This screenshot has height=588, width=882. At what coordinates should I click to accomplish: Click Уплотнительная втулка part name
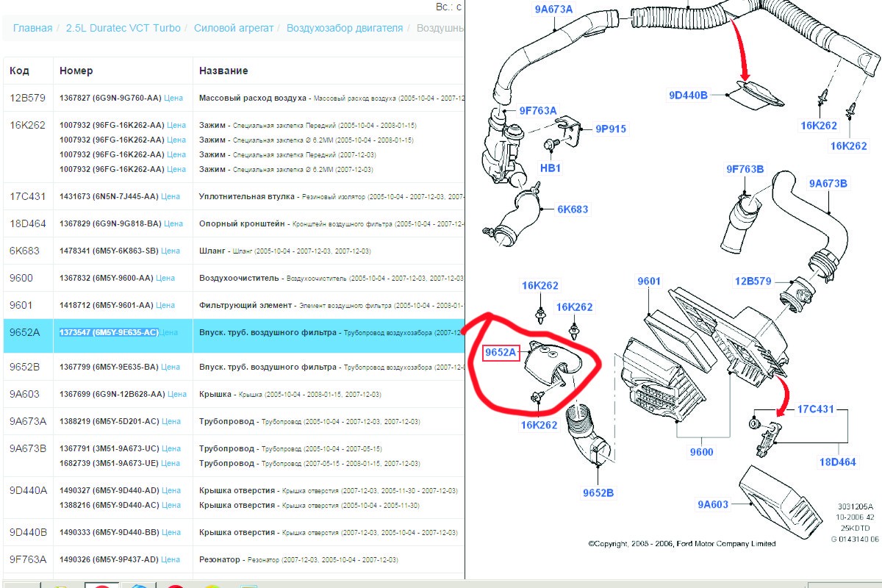click(248, 197)
